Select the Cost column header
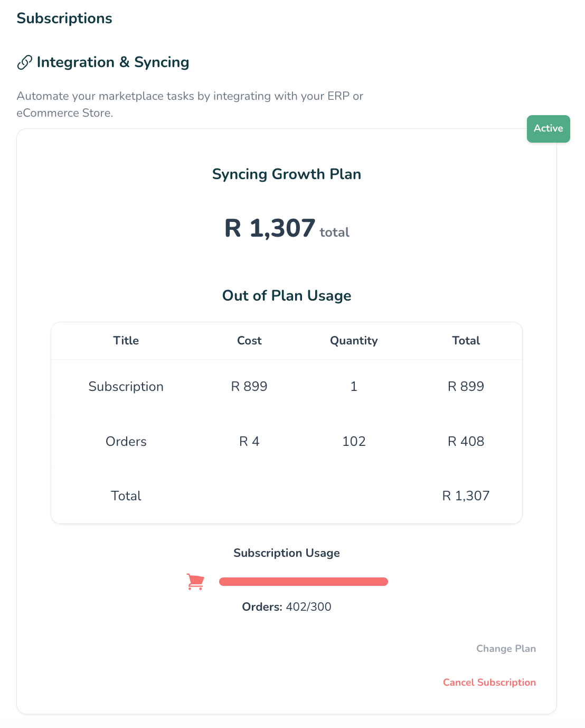 (249, 341)
